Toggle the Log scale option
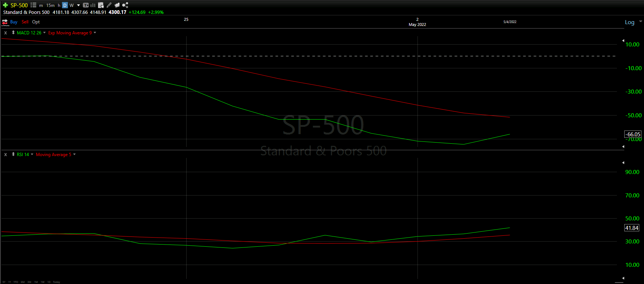 pos(629,22)
